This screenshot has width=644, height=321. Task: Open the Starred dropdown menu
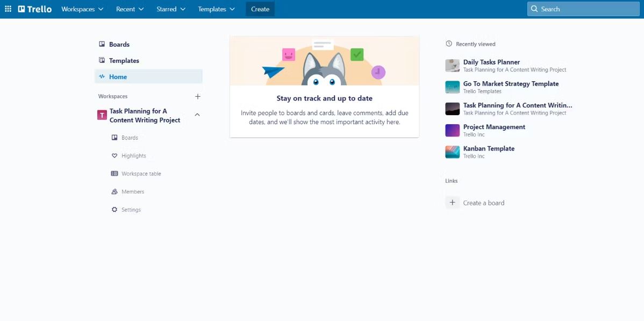[x=171, y=9]
